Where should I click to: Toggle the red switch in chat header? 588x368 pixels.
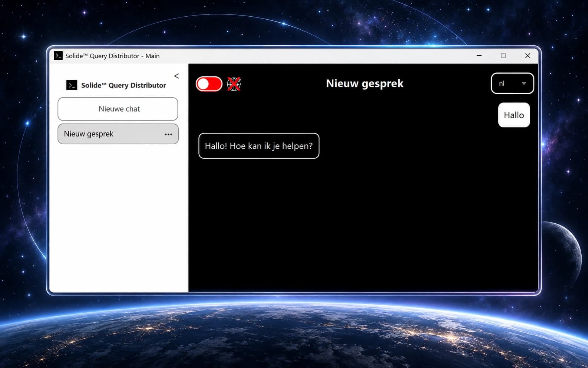(x=209, y=84)
